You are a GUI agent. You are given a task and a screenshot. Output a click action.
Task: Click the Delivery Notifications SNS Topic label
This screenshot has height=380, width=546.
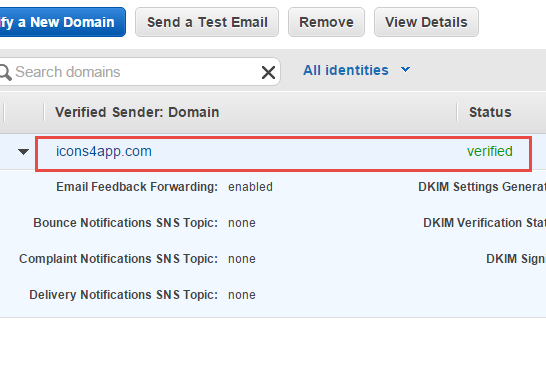123,295
